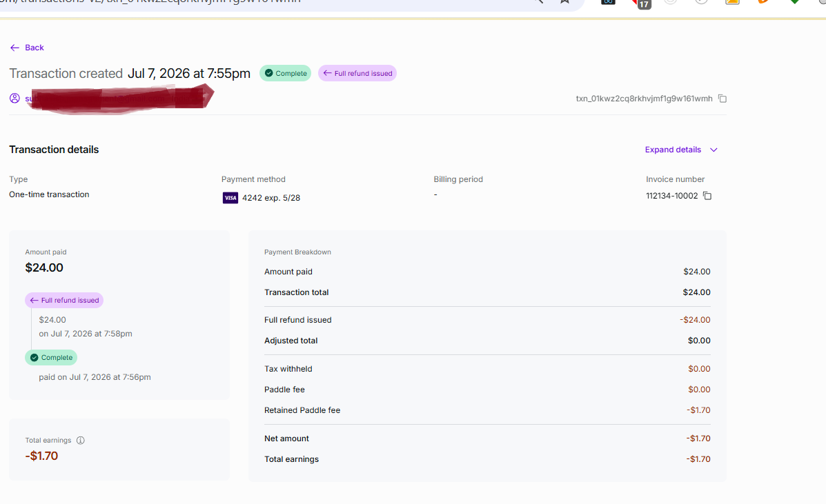Go back using the Back link
Screen dimensions: 826x504
tap(27, 48)
